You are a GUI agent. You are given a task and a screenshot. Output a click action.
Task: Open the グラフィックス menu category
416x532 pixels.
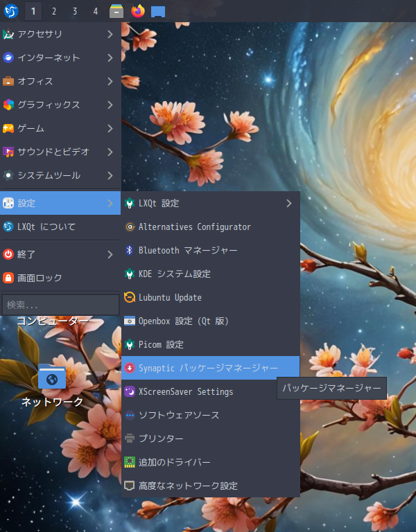60,105
